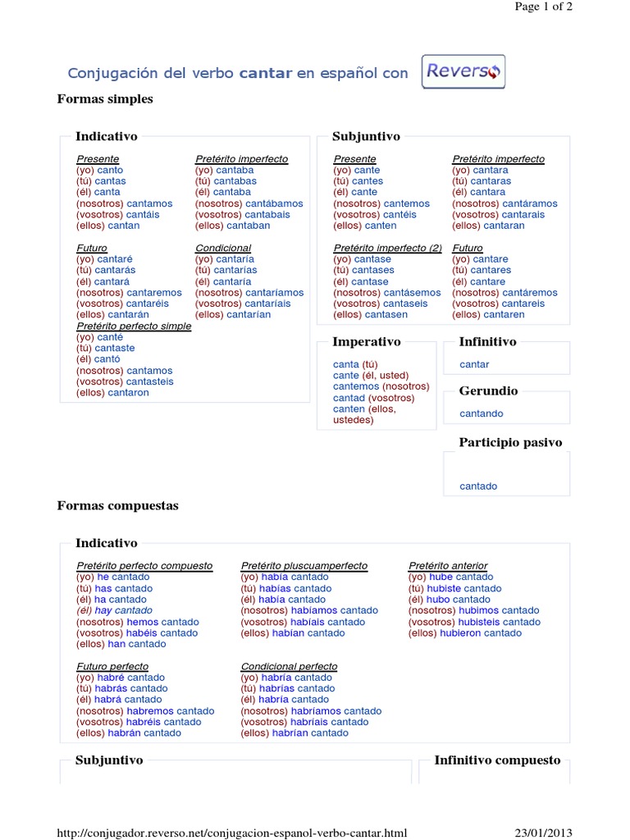
Task: Click the italic line (él) hay cantado
Action: click(x=114, y=610)
